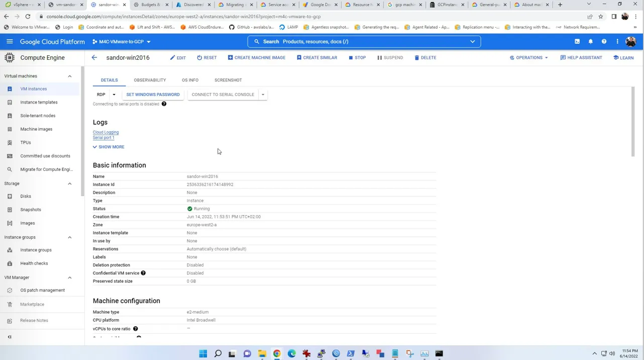Open TPUs in sidebar

point(39,143)
